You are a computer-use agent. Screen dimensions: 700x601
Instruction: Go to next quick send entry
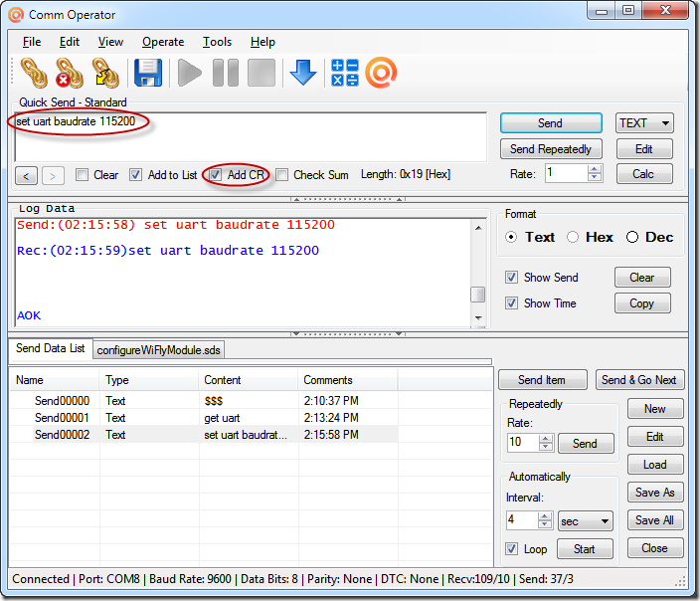click(53, 175)
